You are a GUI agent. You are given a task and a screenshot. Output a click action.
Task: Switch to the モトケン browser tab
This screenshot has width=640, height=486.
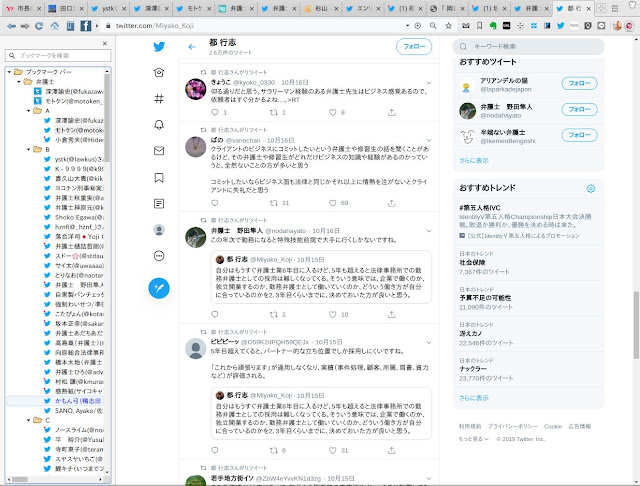pos(195,8)
